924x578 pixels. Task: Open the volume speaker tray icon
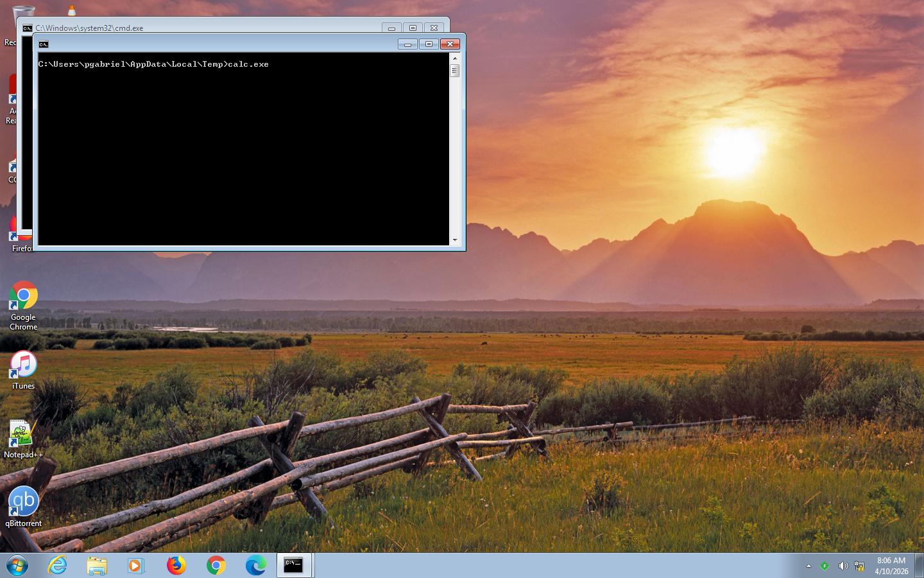pos(843,566)
